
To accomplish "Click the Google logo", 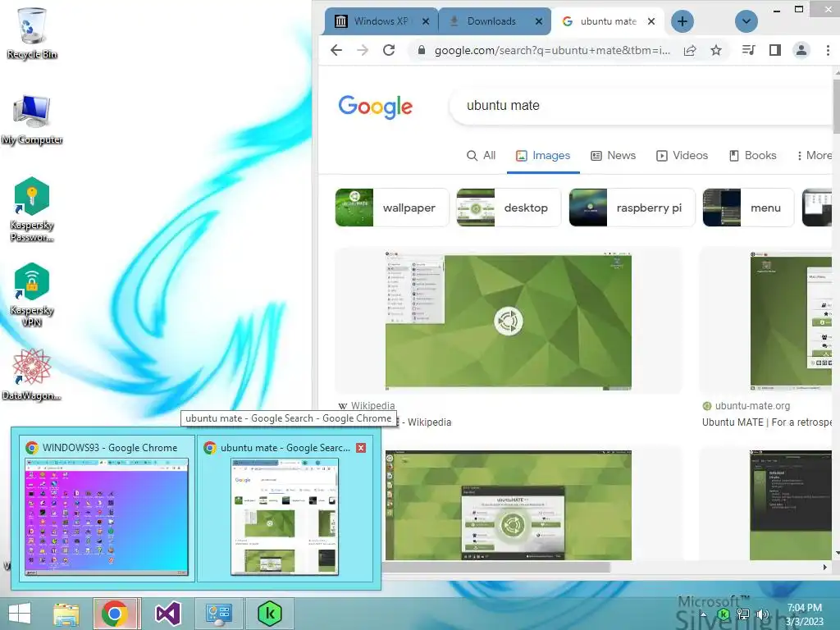I will coord(376,107).
